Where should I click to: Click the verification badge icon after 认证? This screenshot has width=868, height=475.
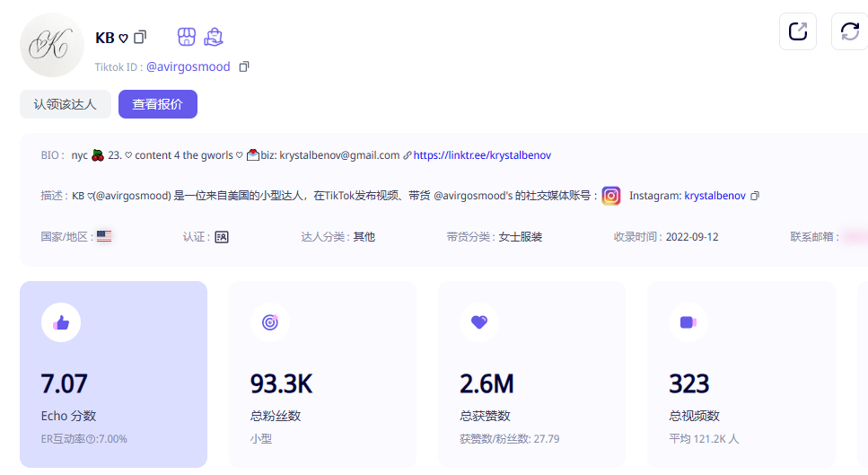pos(222,237)
